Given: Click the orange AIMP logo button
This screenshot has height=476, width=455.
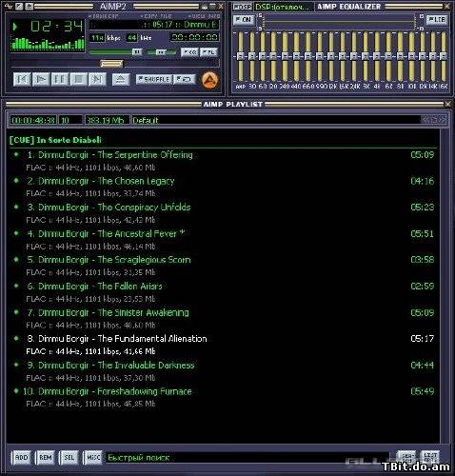Looking at the screenshot, I should click(x=210, y=80).
